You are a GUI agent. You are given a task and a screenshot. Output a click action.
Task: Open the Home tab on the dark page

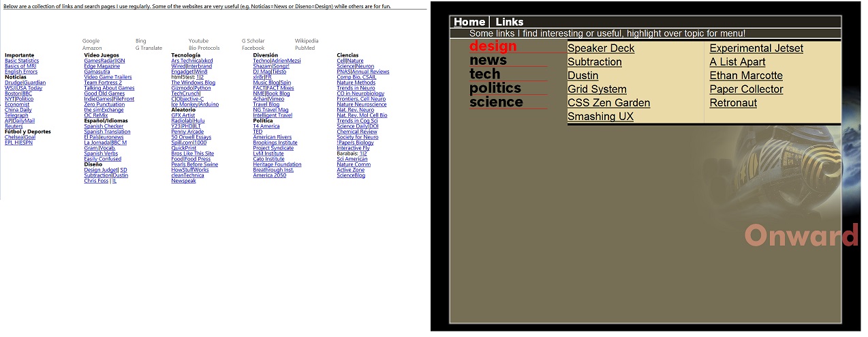[469, 22]
